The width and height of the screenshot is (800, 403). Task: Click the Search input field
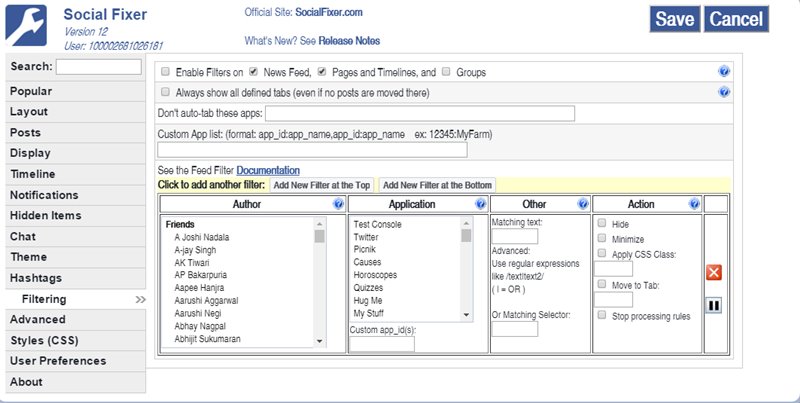click(x=98, y=67)
